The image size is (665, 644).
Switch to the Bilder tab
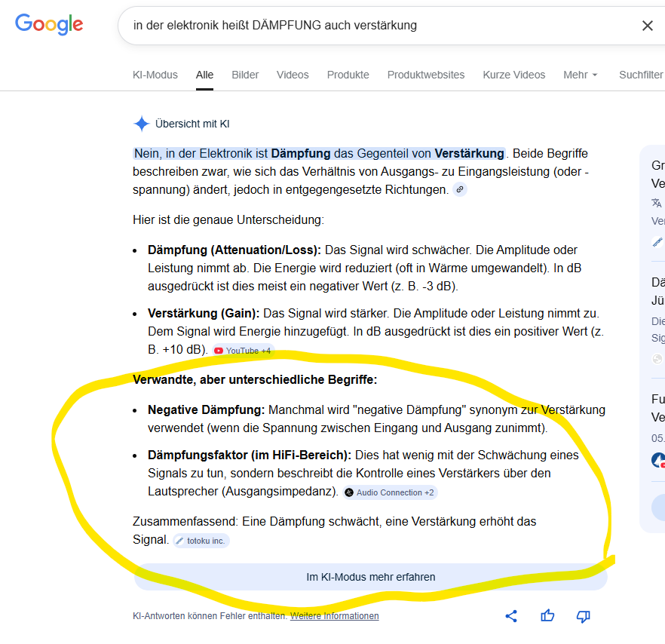point(245,75)
